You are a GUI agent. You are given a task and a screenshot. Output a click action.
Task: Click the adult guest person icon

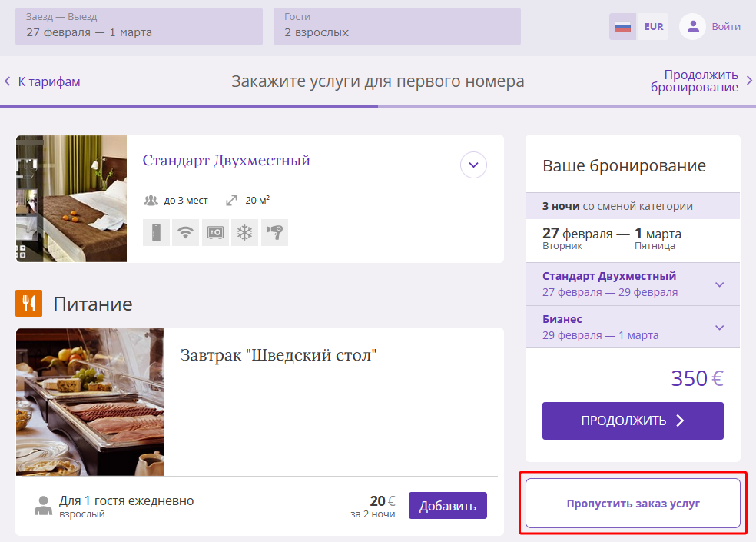[x=43, y=506]
